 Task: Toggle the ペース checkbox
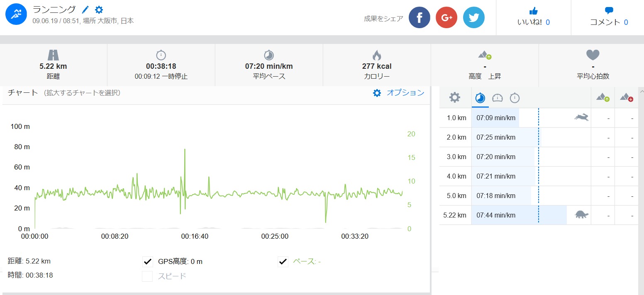pyautogui.click(x=283, y=261)
